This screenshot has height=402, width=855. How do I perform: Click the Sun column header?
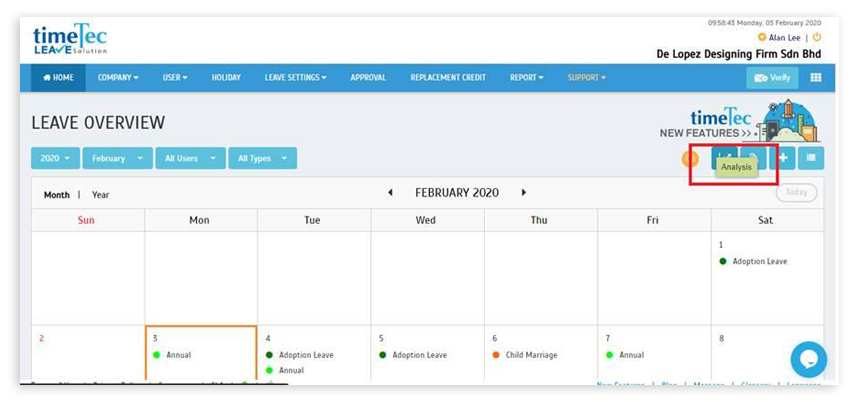tap(86, 220)
